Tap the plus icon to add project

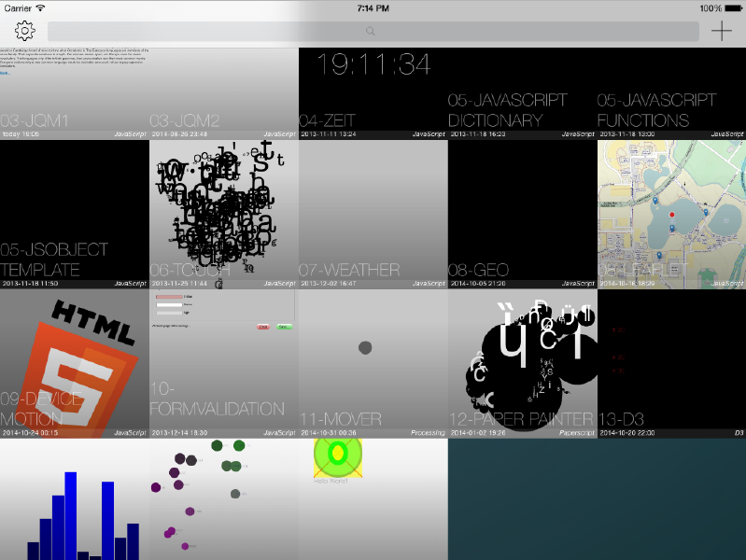coord(721,31)
